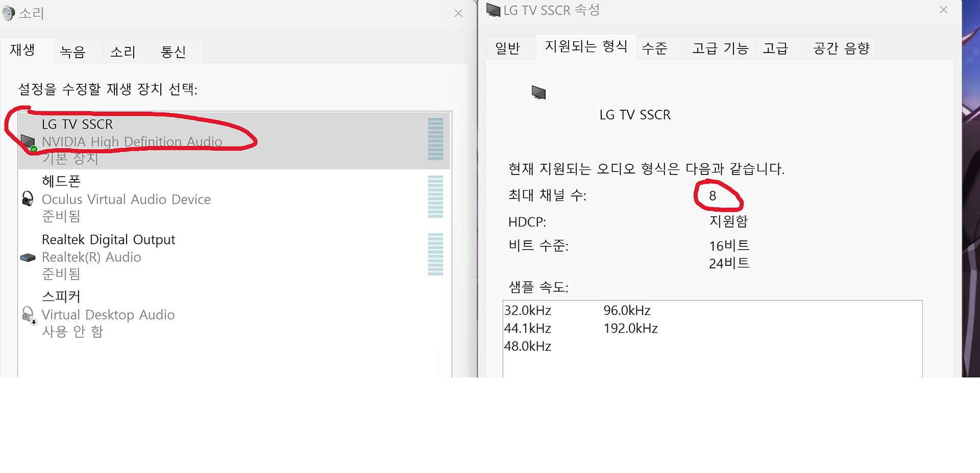Click the Oculus headphone device icon
The height and width of the screenshot is (473, 980).
coord(28,198)
